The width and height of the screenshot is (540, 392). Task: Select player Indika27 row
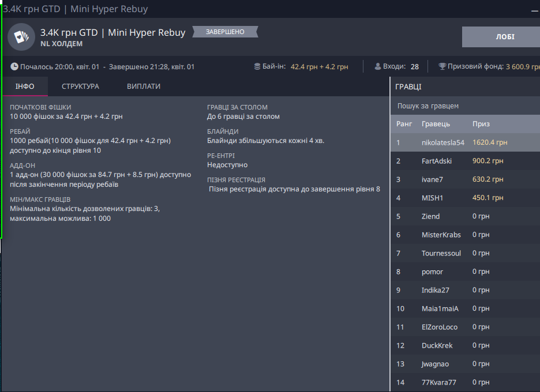click(465, 290)
